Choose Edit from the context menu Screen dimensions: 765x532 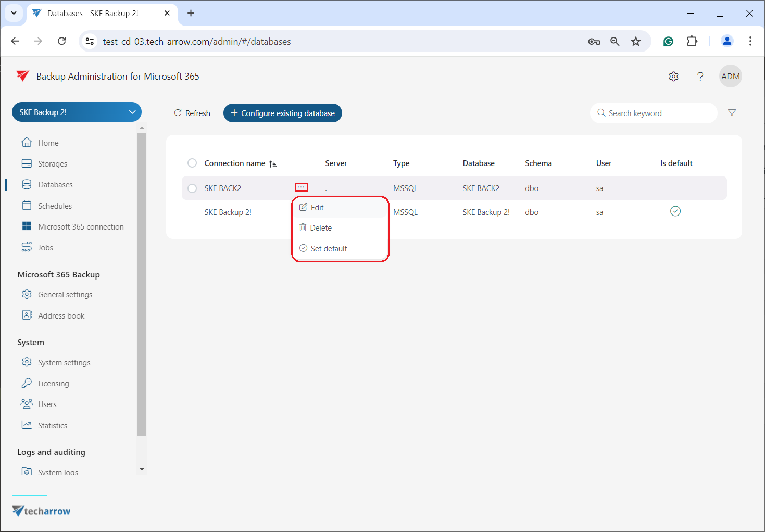click(x=317, y=208)
